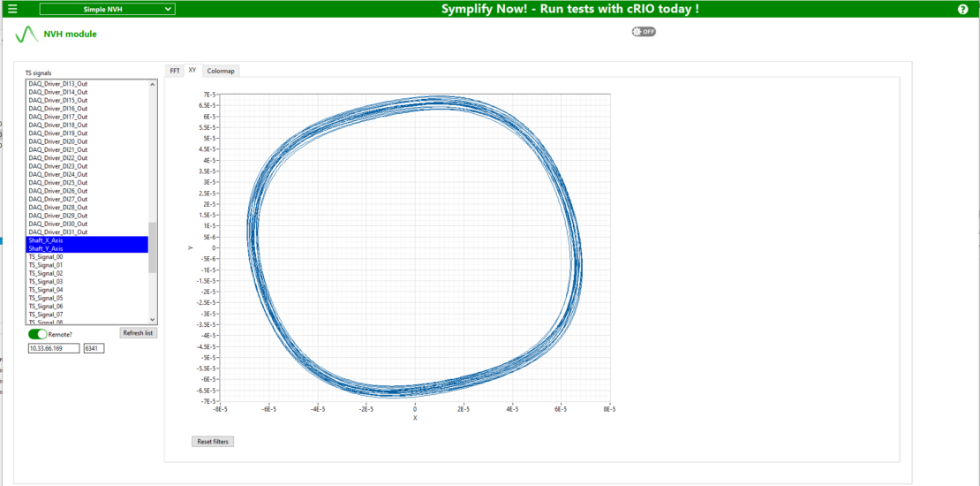Viewport: 980px width, 486px height.
Task: Click the help question mark icon
Action: 963,9
